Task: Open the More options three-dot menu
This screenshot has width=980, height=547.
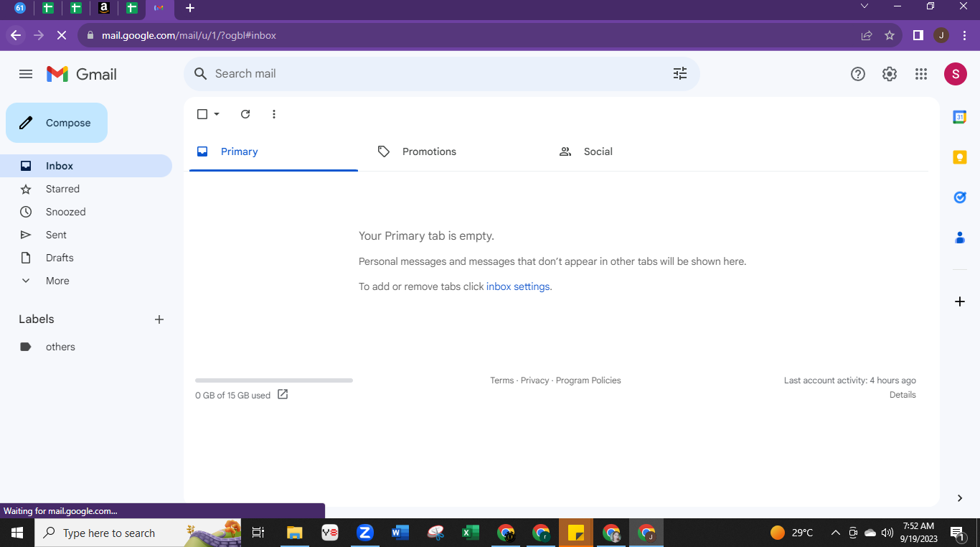Action: point(274,114)
